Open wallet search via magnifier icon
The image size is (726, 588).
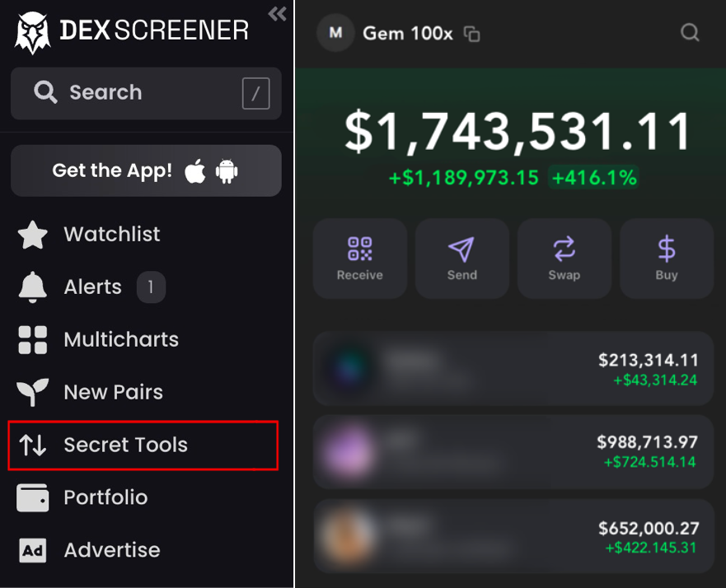point(690,33)
